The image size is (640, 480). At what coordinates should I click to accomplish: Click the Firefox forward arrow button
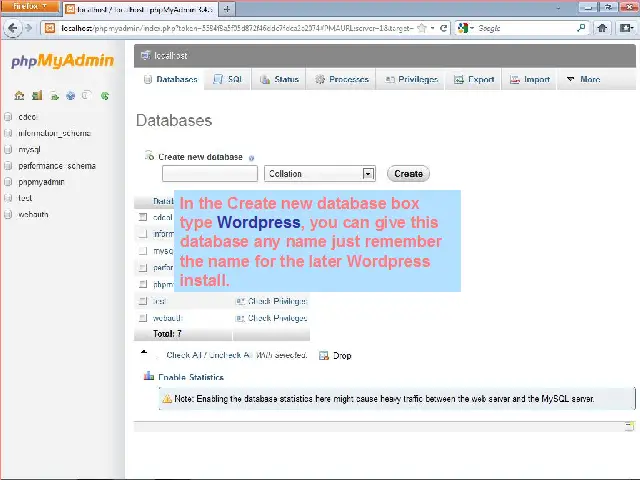29,28
